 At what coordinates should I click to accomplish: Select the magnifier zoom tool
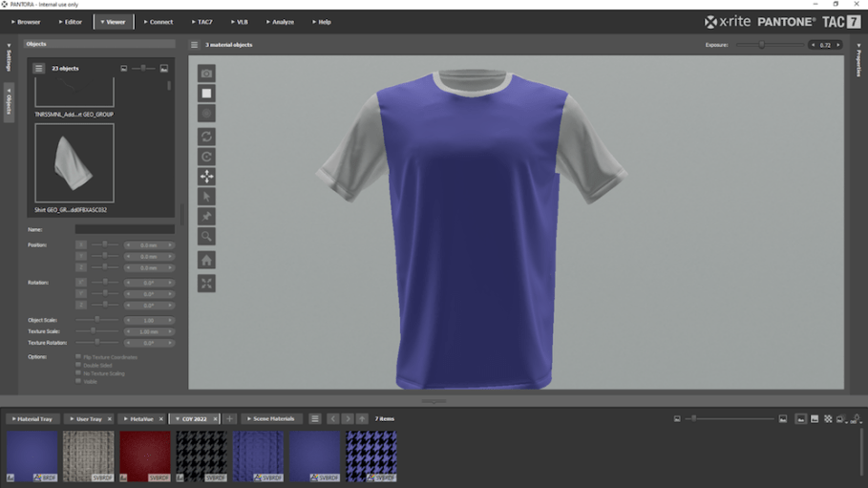(206, 236)
